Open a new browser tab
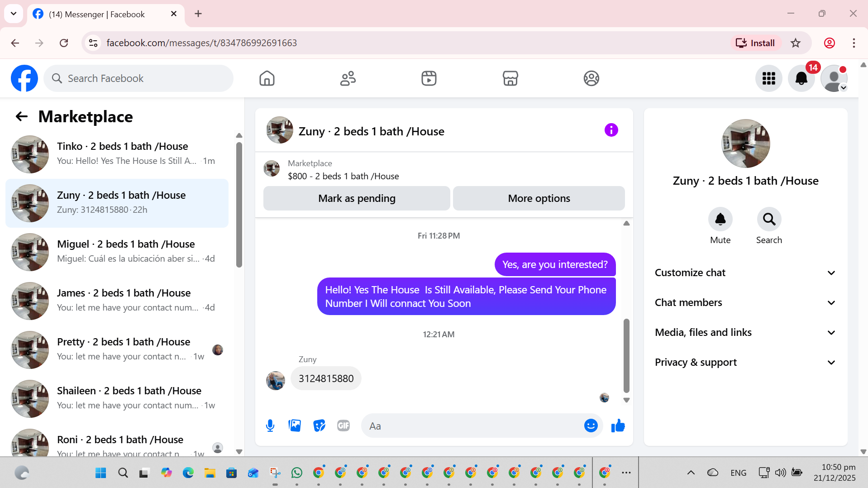This screenshot has height=488, width=868. [198, 14]
